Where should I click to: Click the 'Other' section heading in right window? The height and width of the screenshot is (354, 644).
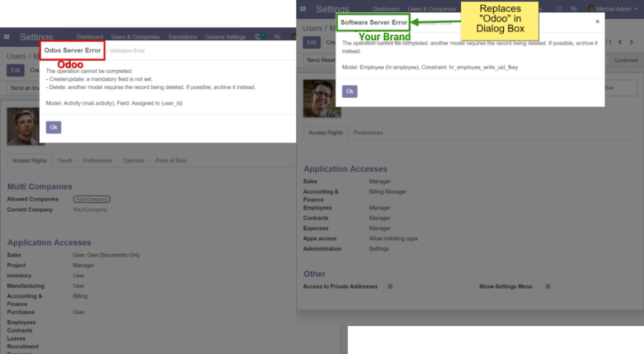(314, 274)
